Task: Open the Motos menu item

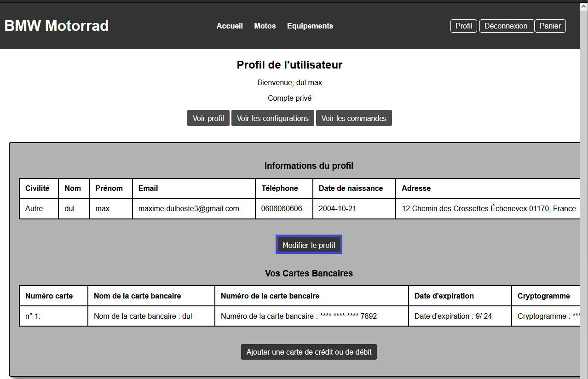Action: pyautogui.click(x=265, y=26)
